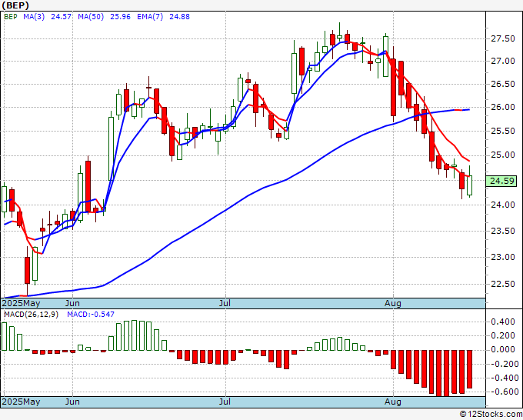Open the 12Stocks.com copyright link
Viewport: 523px width, 420px height.
[491, 415]
